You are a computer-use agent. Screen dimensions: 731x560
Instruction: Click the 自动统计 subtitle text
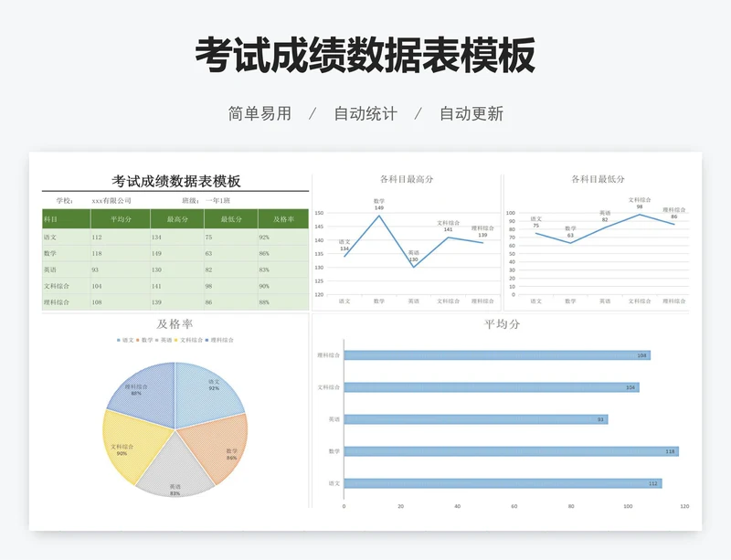[x=365, y=114]
